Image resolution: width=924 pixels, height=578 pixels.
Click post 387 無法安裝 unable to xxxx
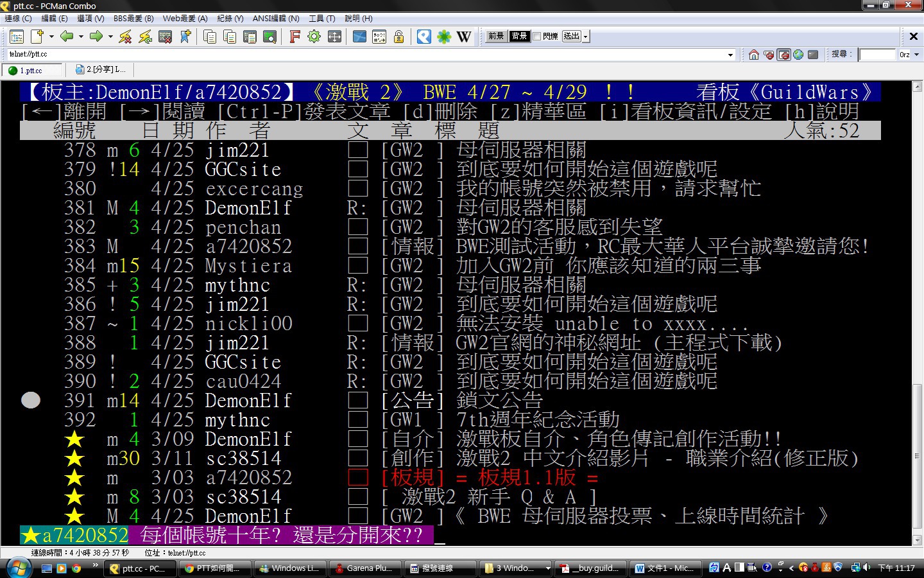pyautogui.click(x=450, y=324)
